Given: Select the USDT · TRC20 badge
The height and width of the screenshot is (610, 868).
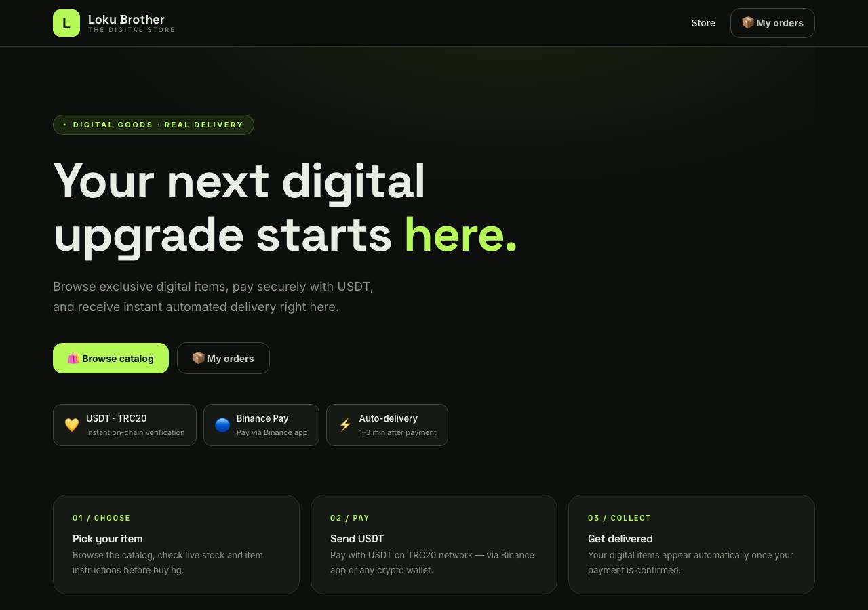Looking at the screenshot, I should pyautogui.click(x=125, y=425).
